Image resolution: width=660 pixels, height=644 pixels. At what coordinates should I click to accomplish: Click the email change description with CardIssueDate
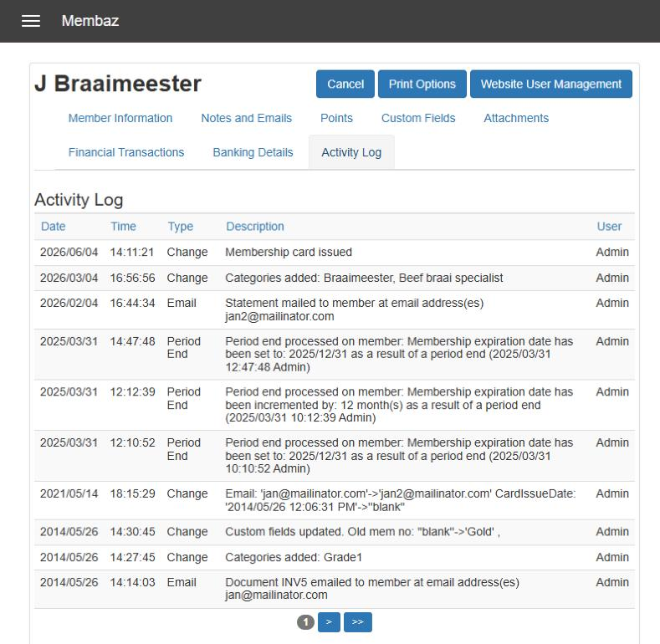pos(401,500)
